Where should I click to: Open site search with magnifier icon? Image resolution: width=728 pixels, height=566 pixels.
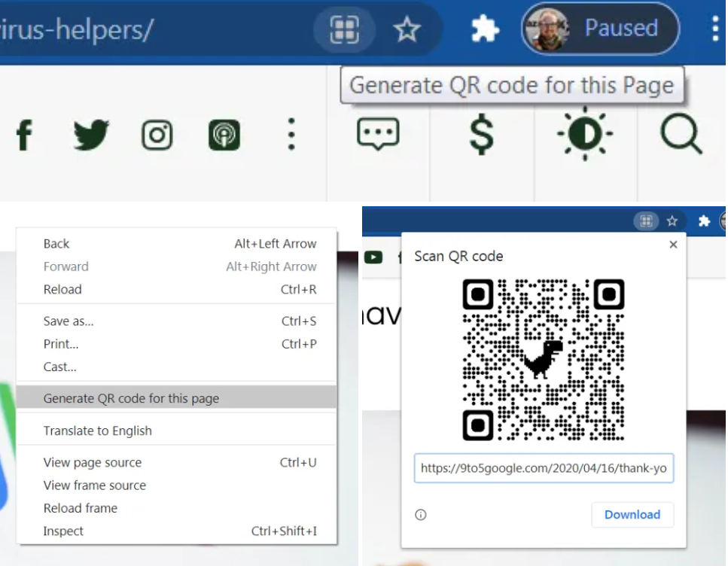[681, 134]
